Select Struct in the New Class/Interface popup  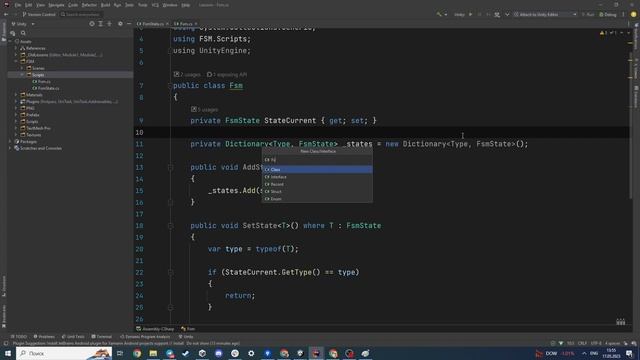317,191
